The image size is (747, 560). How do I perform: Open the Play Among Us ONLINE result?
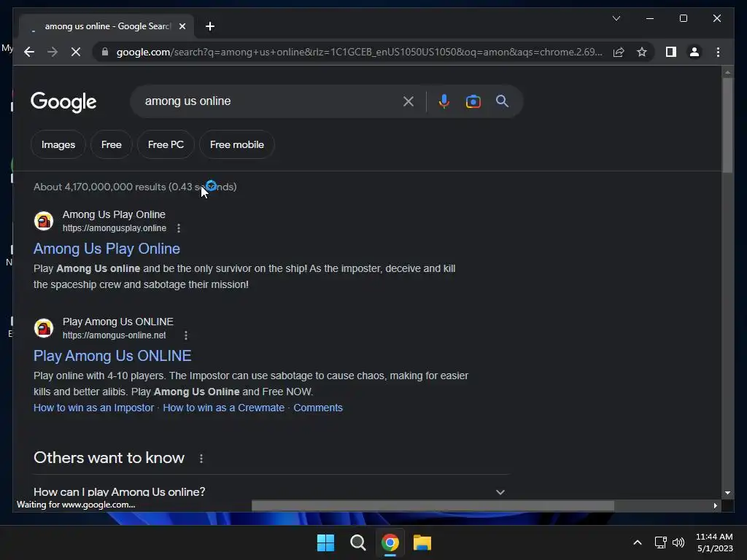pyautogui.click(x=112, y=356)
